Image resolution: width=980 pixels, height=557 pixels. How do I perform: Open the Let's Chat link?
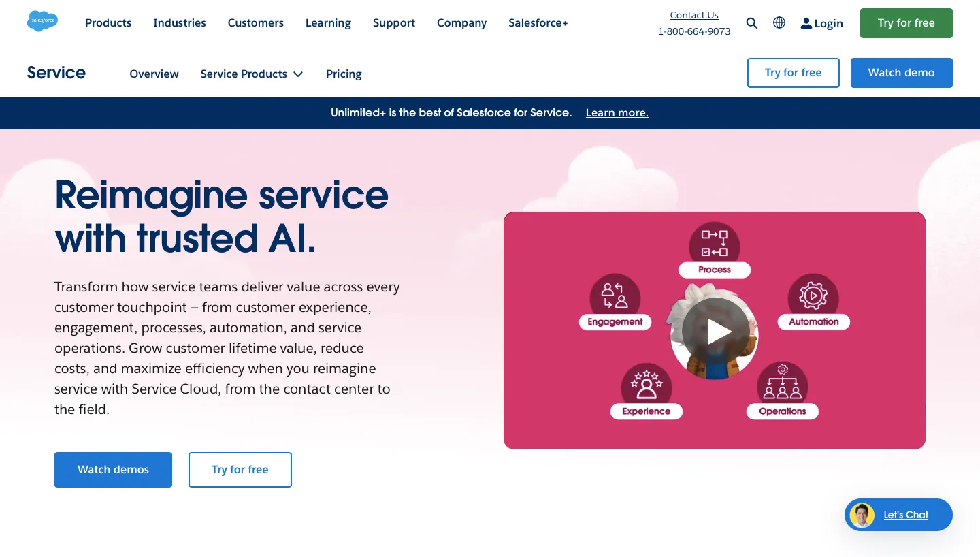[x=906, y=515]
